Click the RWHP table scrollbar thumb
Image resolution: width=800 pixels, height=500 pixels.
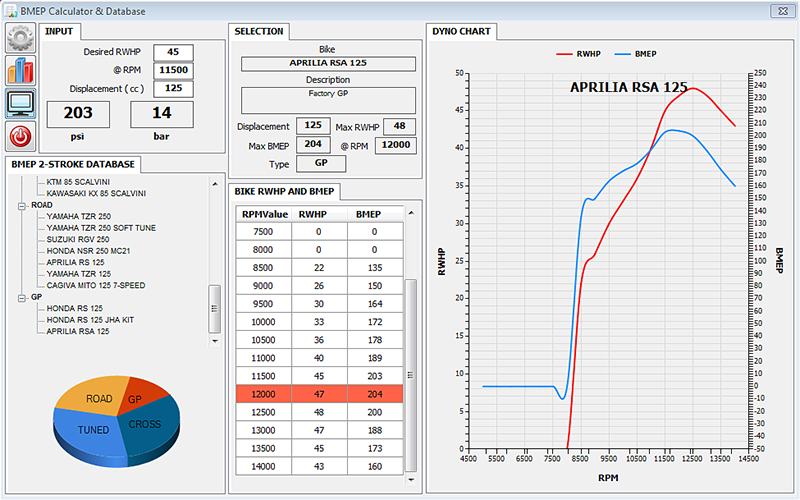click(411, 376)
